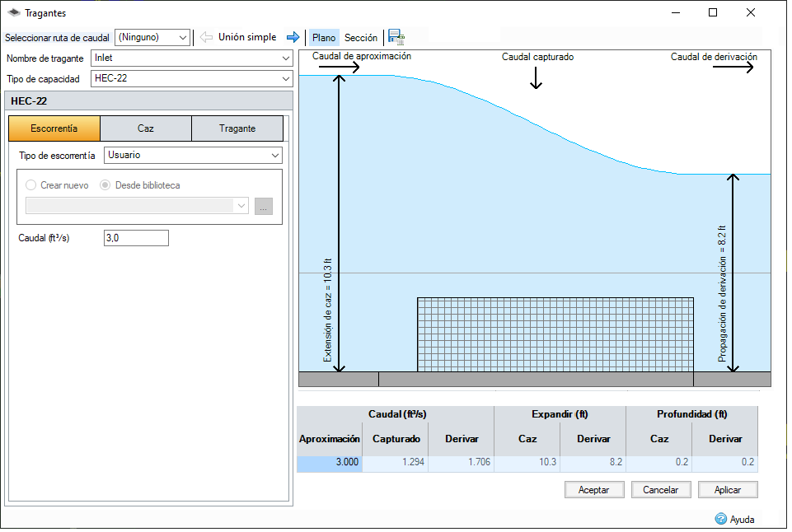Open the Tipo de capacidad HEC-22 dropdown

pyautogui.click(x=192, y=79)
